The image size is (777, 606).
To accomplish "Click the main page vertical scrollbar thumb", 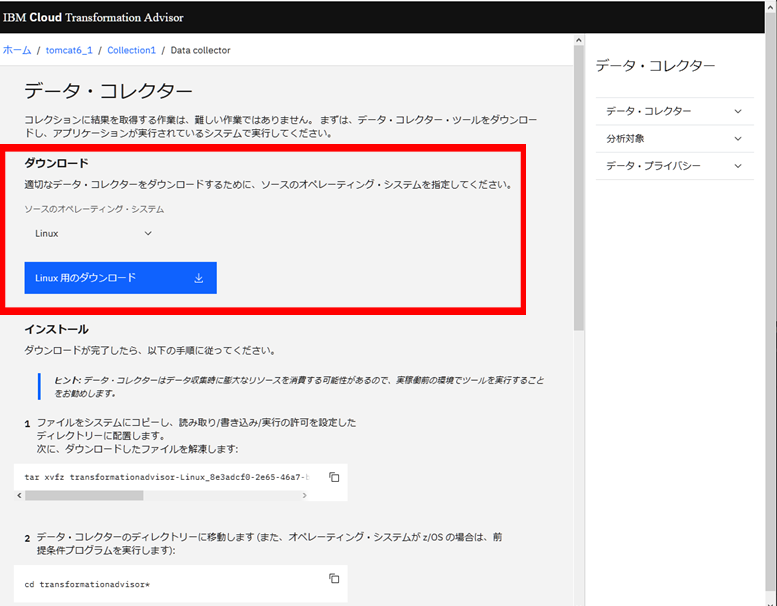I will pos(579,188).
